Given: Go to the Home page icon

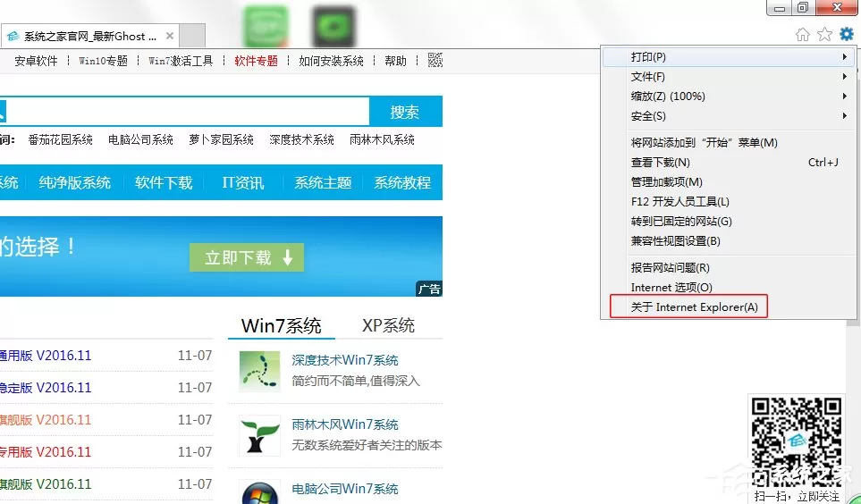Looking at the screenshot, I should pos(802,35).
